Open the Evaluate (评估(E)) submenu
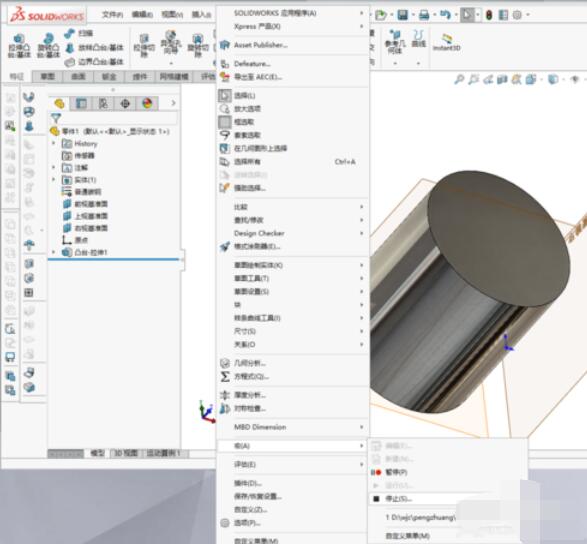This screenshot has height=544, width=587. coord(293,465)
